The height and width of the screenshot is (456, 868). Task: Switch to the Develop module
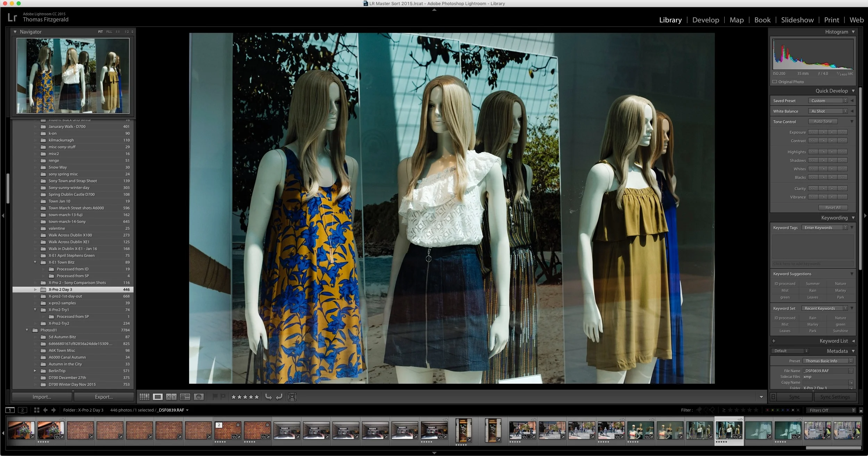706,20
